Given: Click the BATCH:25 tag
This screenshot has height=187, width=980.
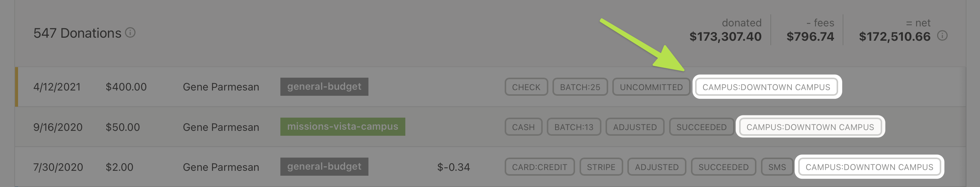Looking at the screenshot, I should (580, 87).
